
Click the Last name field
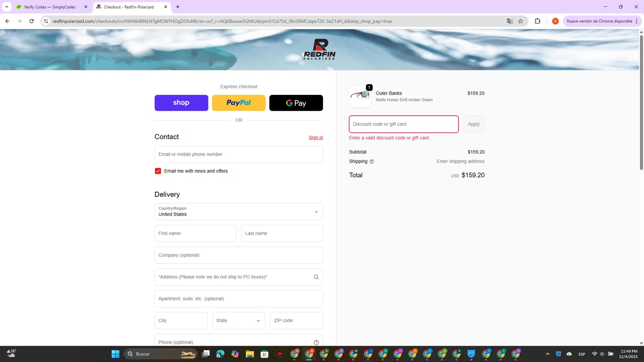click(282, 233)
